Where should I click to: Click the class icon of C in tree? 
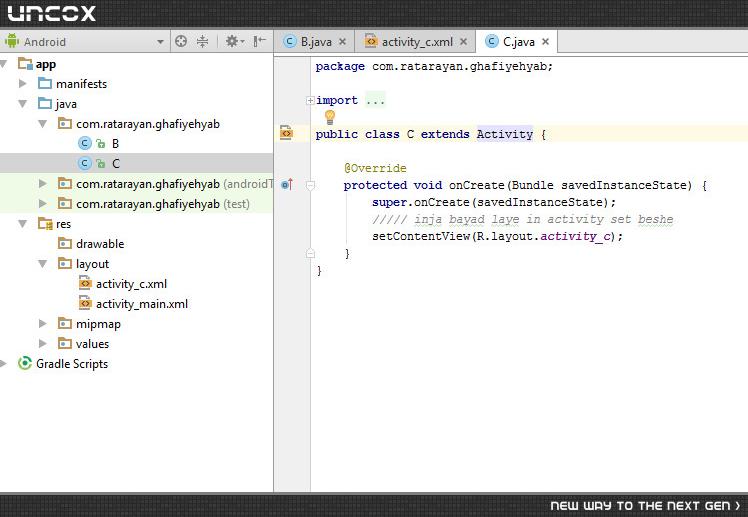pyautogui.click(x=85, y=164)
